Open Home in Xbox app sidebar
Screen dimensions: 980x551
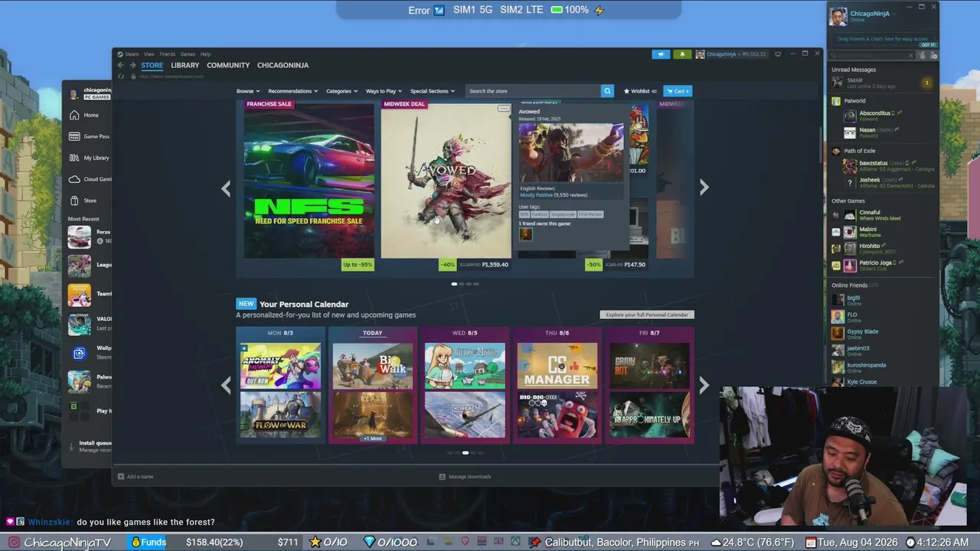[x=86, y=115]
